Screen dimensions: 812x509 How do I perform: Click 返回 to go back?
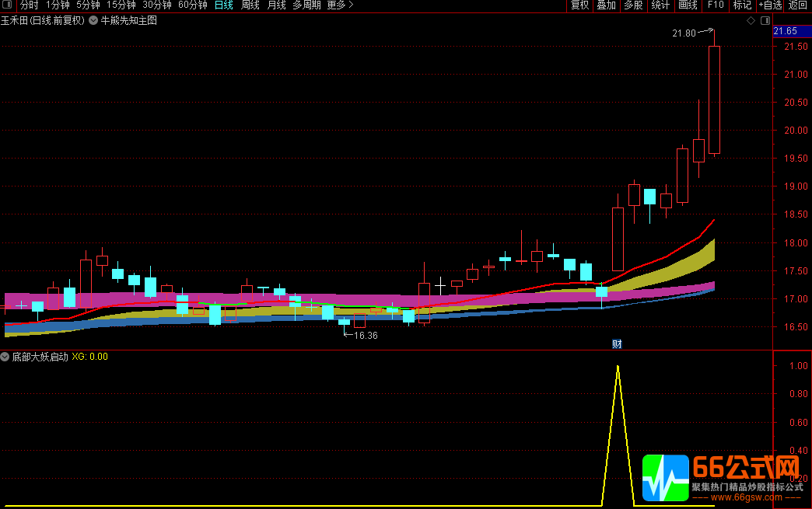pos(797,5)
